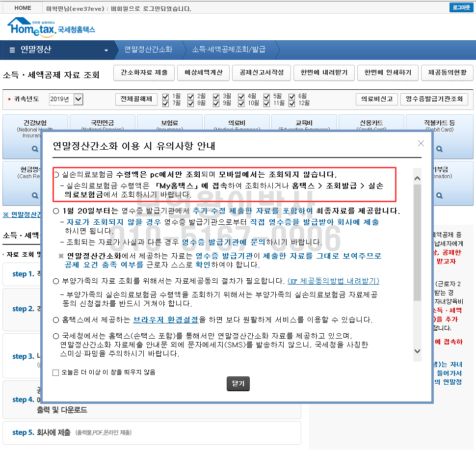Uncheck the 12월 month checkbox
The image size is (476, 451).
(291, 104)
